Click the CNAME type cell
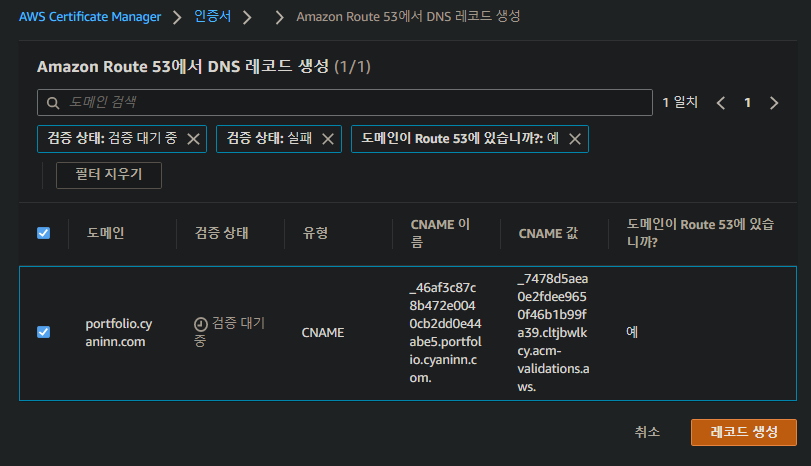The image size is (811, 466). [x=323, y=333]
